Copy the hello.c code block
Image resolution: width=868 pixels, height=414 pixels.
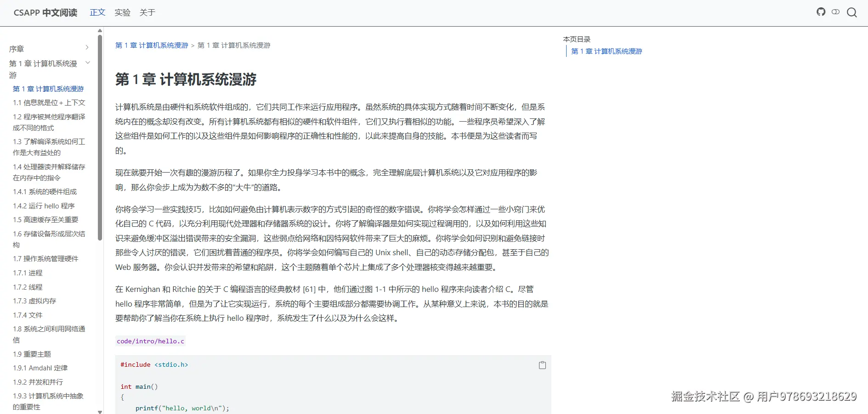(542, 365)
